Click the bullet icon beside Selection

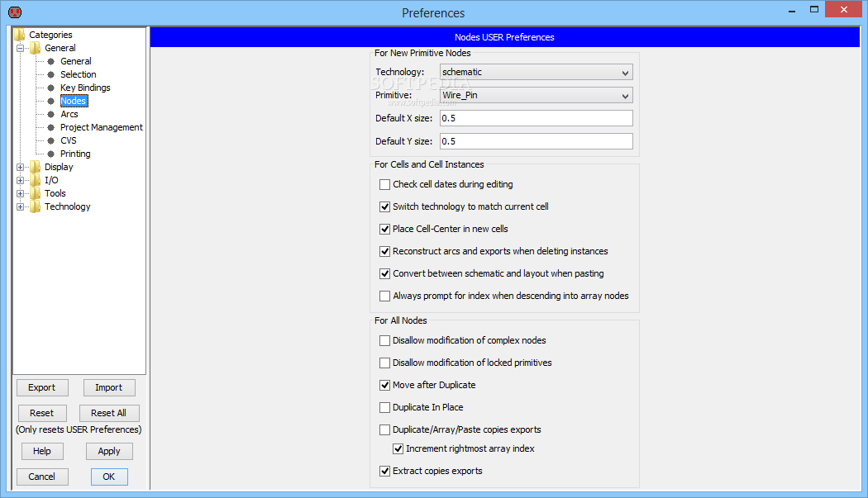coord(51,74)
